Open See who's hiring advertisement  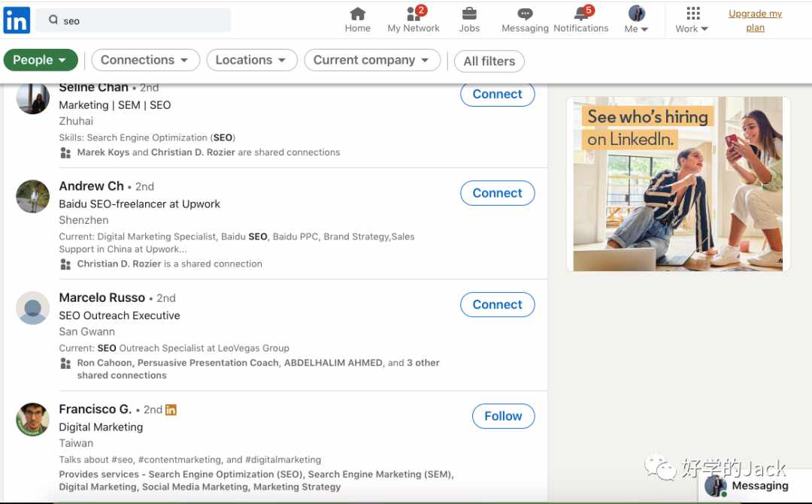pyautogui.click(x=678, y=184)
